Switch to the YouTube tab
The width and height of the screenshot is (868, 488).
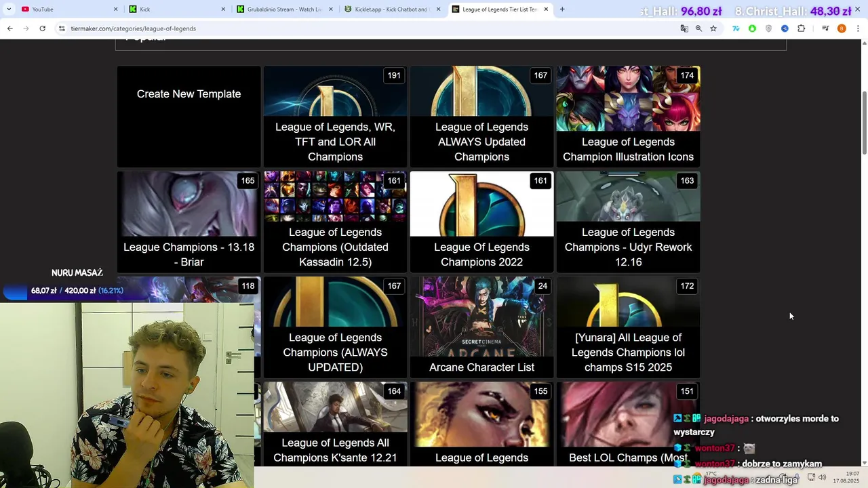[68, 9]
